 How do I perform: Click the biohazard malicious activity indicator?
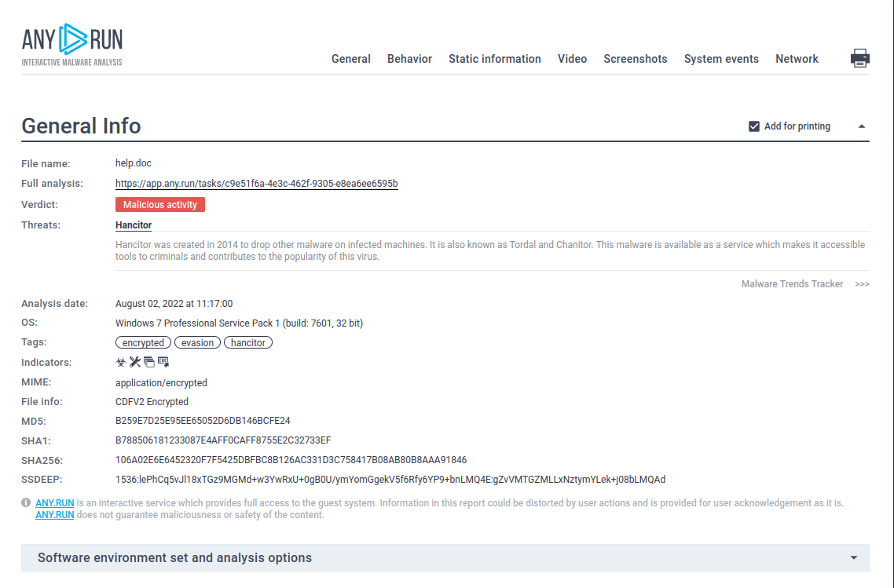pos(120,362)
